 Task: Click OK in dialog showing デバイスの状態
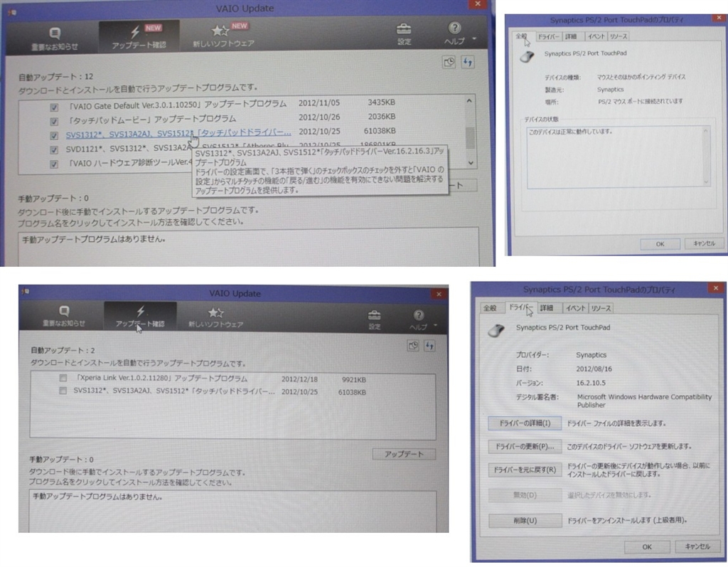click(x=660, y=244)
